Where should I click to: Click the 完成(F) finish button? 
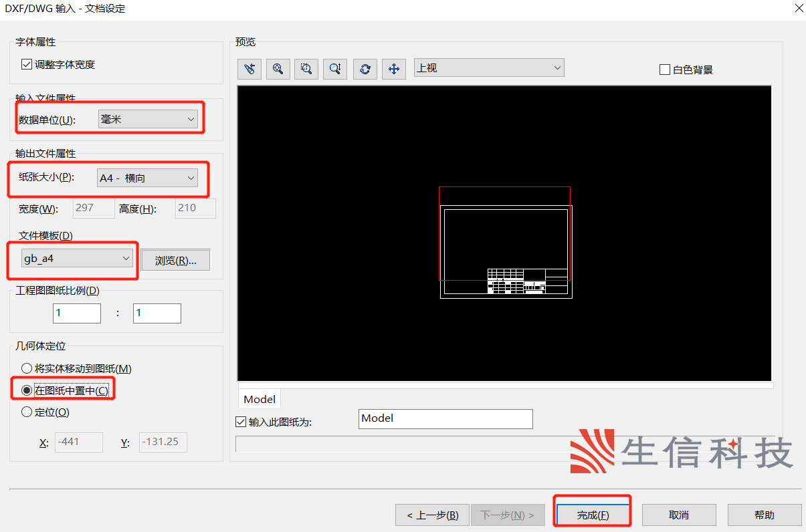(593, 515)
